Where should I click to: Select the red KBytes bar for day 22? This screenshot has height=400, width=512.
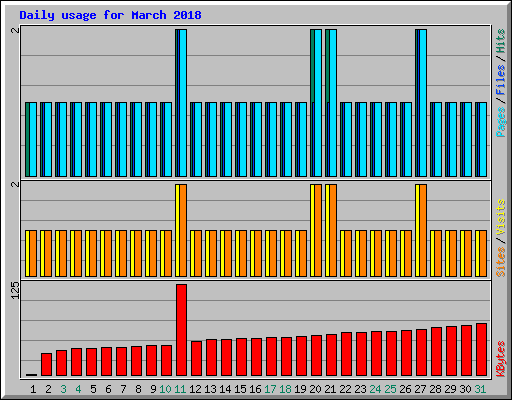346,354
